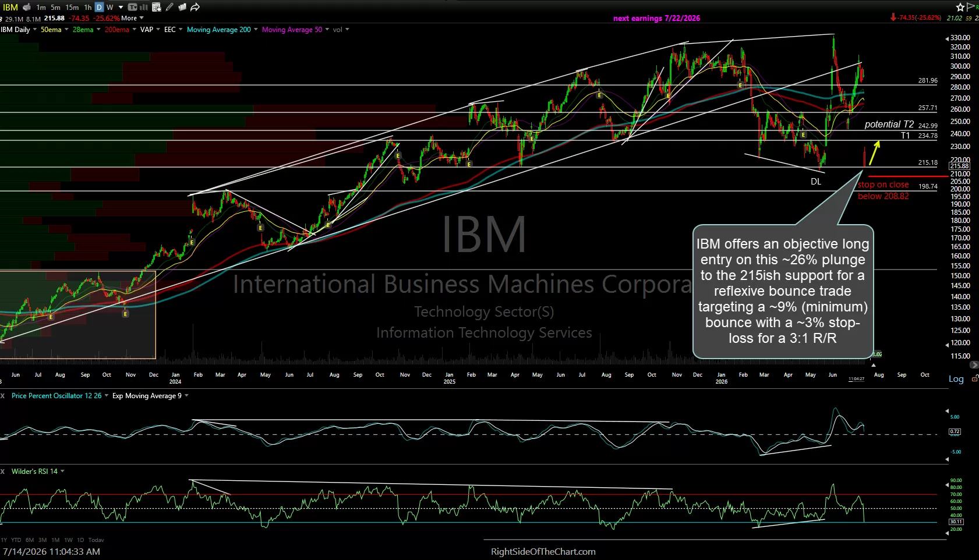Open the notes/pages icon in toolbar
Screen dimensions: 979x560
[182, 7]
